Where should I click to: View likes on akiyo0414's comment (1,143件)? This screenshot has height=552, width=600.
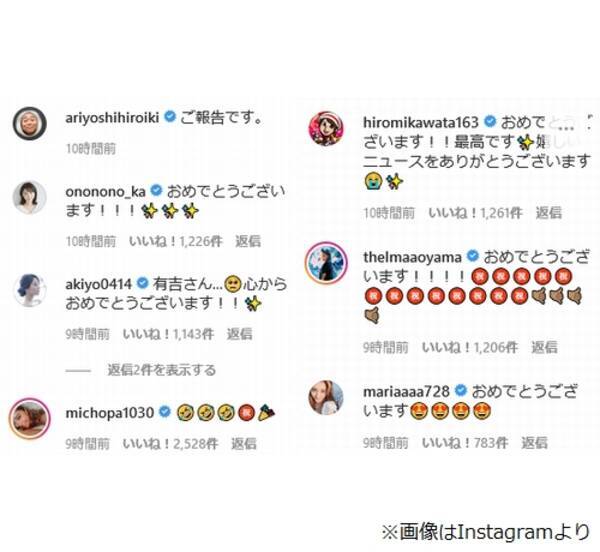(x=168, y=334)
